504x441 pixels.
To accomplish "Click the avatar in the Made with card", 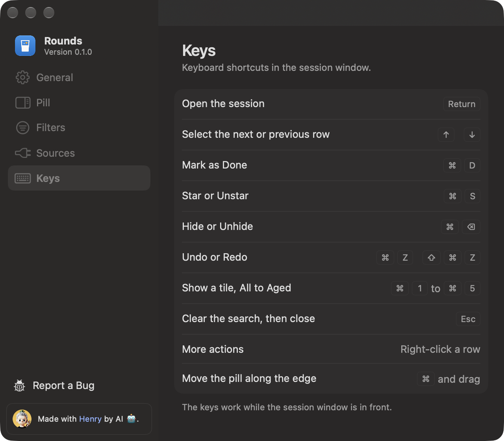I will [x=22, y=419].
